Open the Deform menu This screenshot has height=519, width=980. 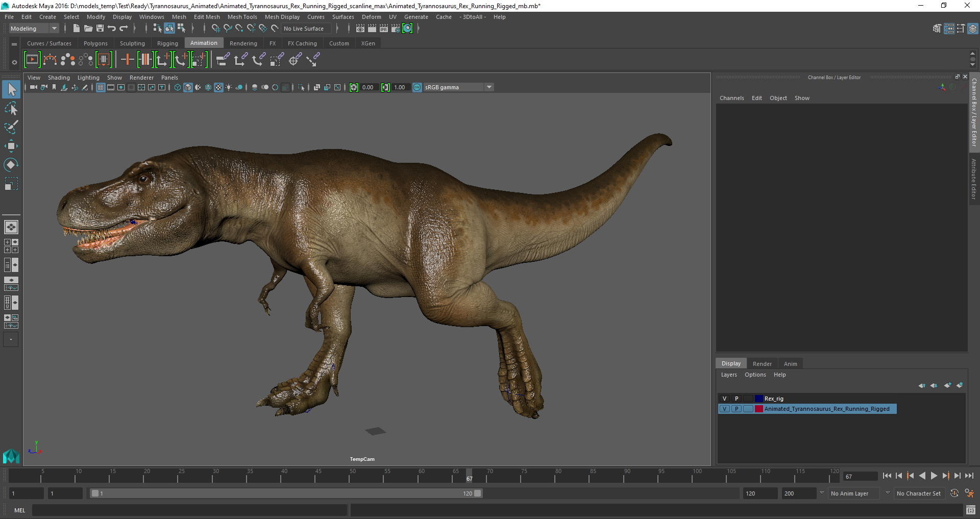tap(371, 17)
